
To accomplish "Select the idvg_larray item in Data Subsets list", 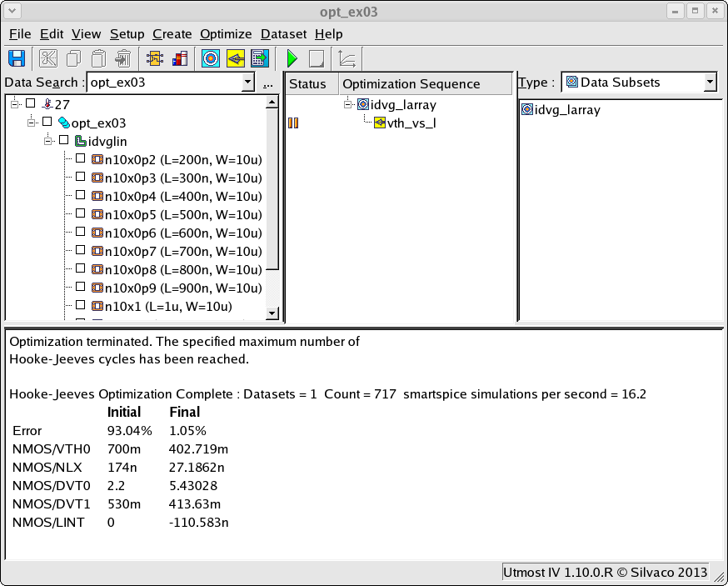I will point(561,110).
